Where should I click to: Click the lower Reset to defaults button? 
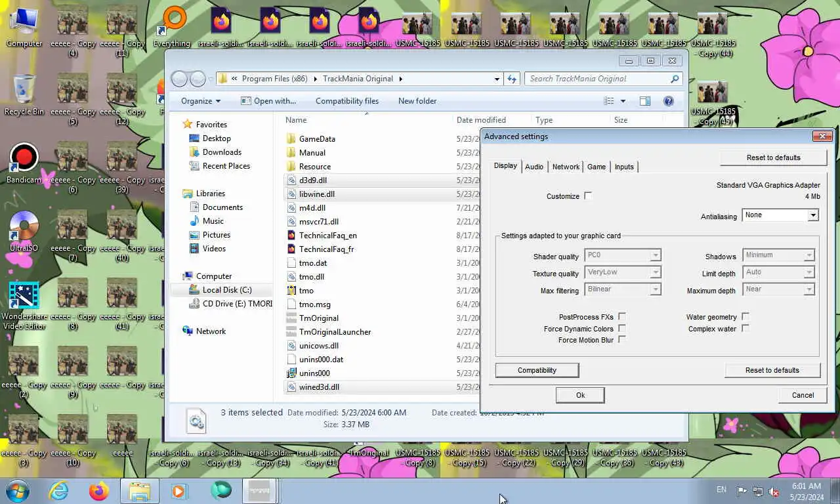[772, 370]
